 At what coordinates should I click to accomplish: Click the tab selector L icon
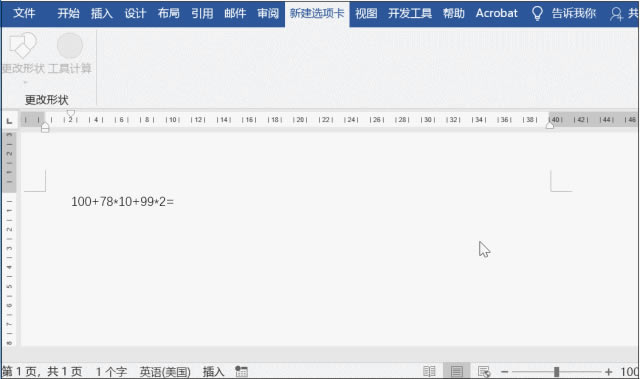[x=9, y=121]
